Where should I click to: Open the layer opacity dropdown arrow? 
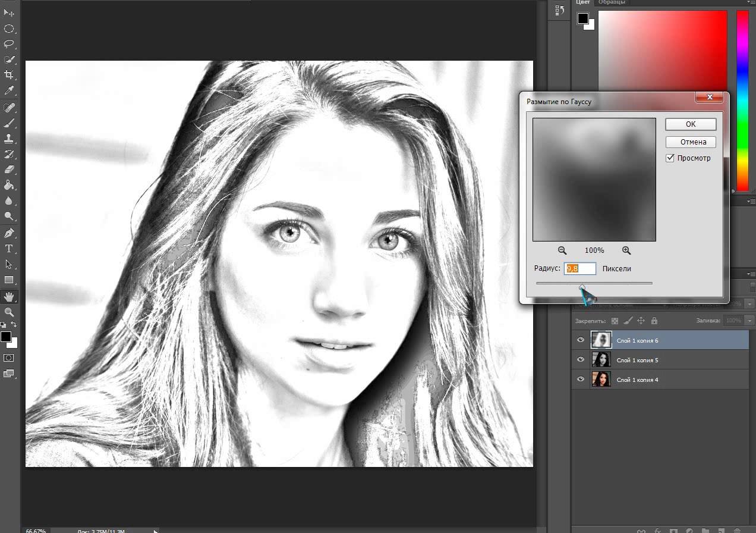click(x=749, y=304)
